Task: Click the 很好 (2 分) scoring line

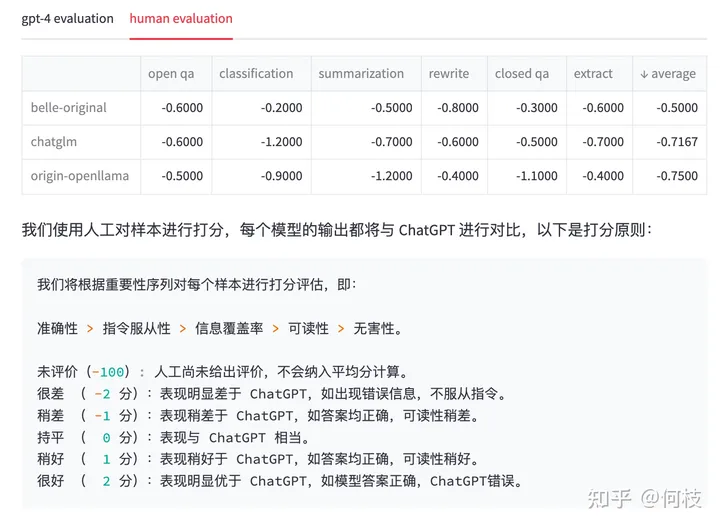Action: pos(280,481)
